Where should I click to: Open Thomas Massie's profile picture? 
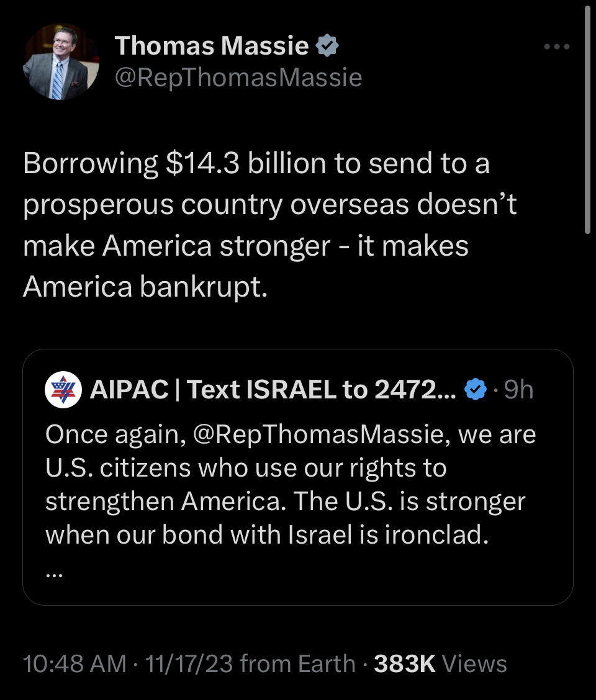pos(61,61)
